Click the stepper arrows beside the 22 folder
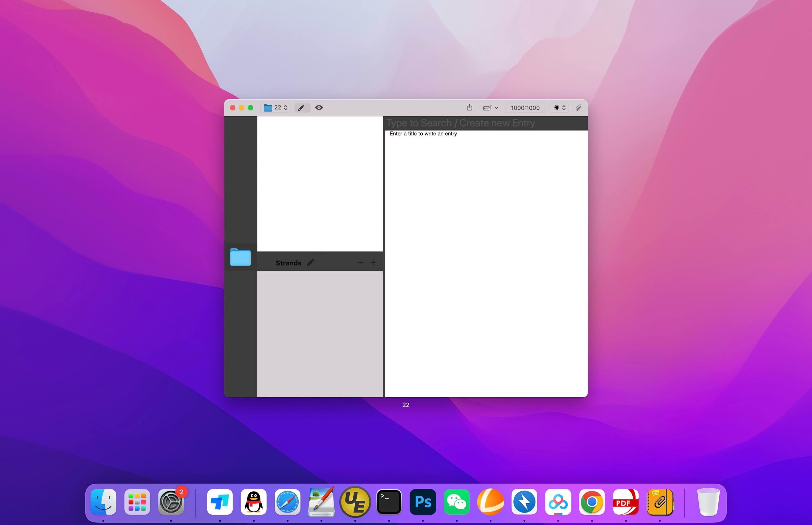Screen dimensions: 812x525 click(286, 108)
